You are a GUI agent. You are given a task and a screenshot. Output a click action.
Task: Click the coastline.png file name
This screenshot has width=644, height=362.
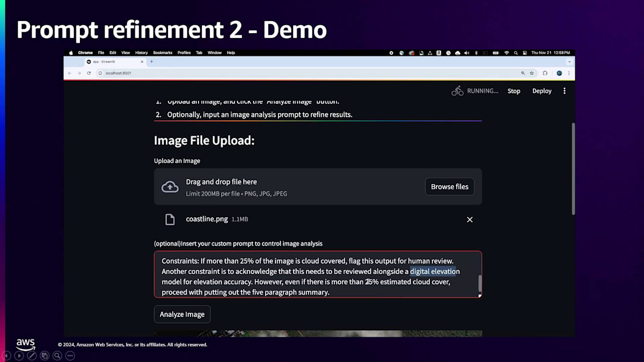coord(207,219)
